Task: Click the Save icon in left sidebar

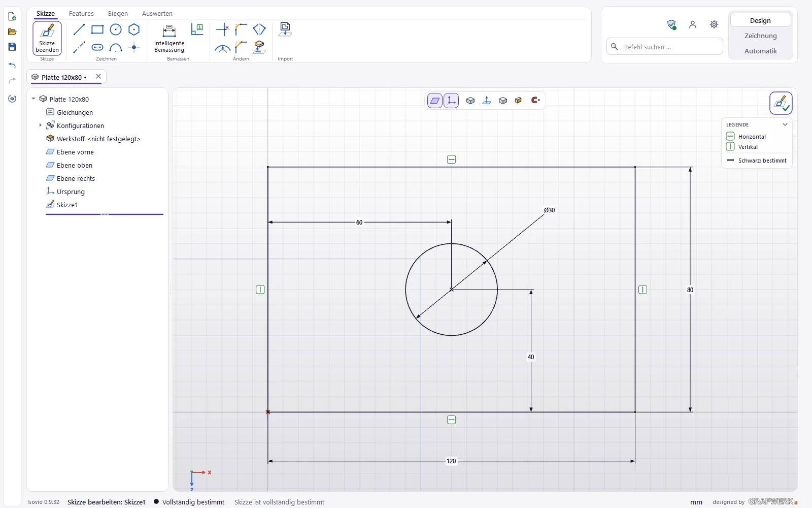Action: click(12, 47)
